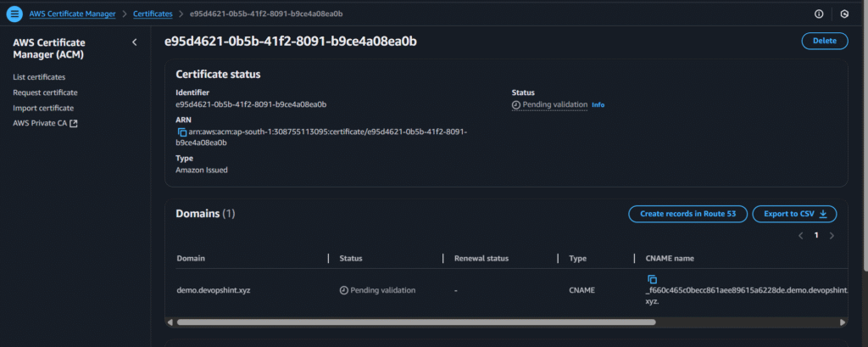
Task: Click the Pending validation cell in domain row
Action: click(377, 290)
